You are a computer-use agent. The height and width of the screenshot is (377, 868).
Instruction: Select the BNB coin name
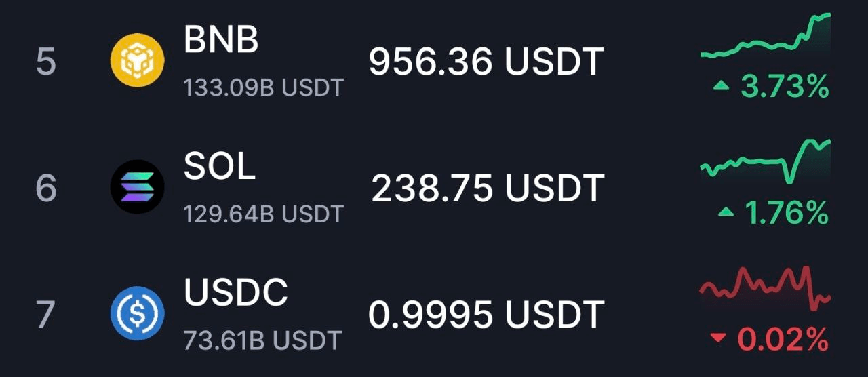point(221,41)
